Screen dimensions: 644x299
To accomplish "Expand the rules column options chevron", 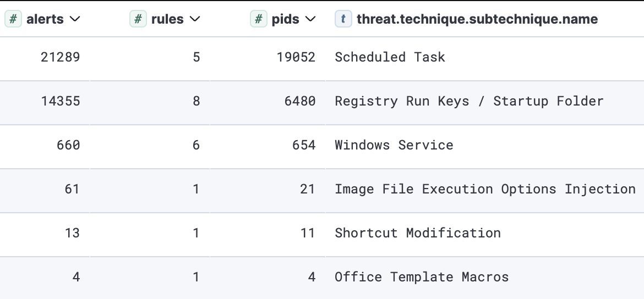I will pos(194,19).
